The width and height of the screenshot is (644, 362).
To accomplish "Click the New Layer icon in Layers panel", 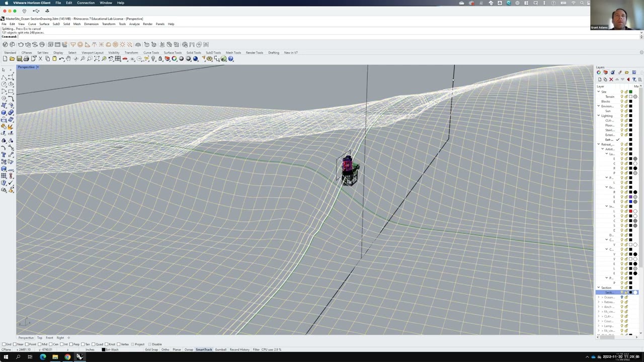I will (600, 79).
